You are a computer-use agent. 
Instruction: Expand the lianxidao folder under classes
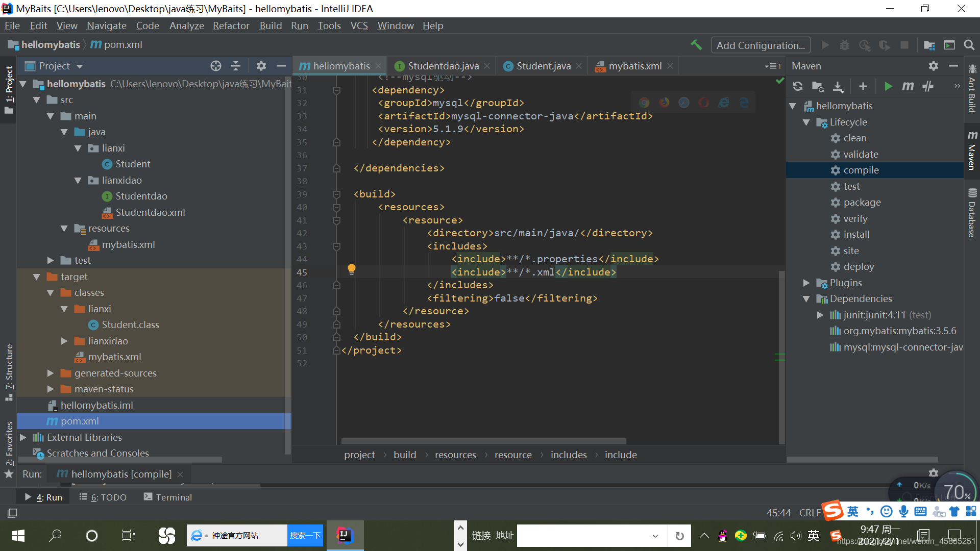(64, 341)
